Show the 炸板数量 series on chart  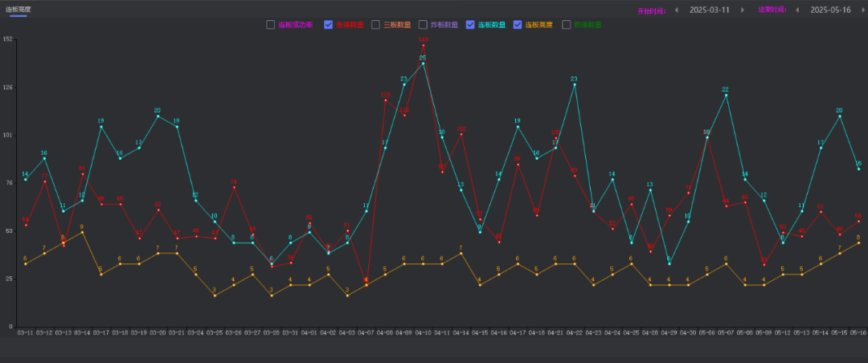[x=423, y=25]
